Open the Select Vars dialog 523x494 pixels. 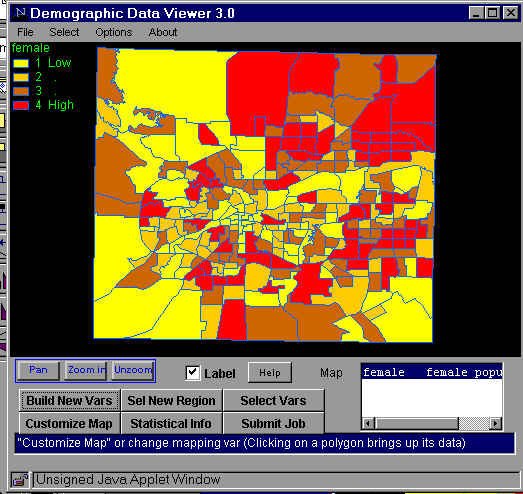click(273, 400)
